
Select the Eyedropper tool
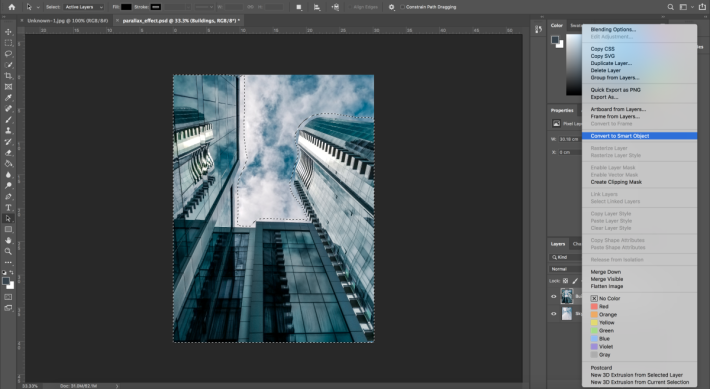(8, 98)
